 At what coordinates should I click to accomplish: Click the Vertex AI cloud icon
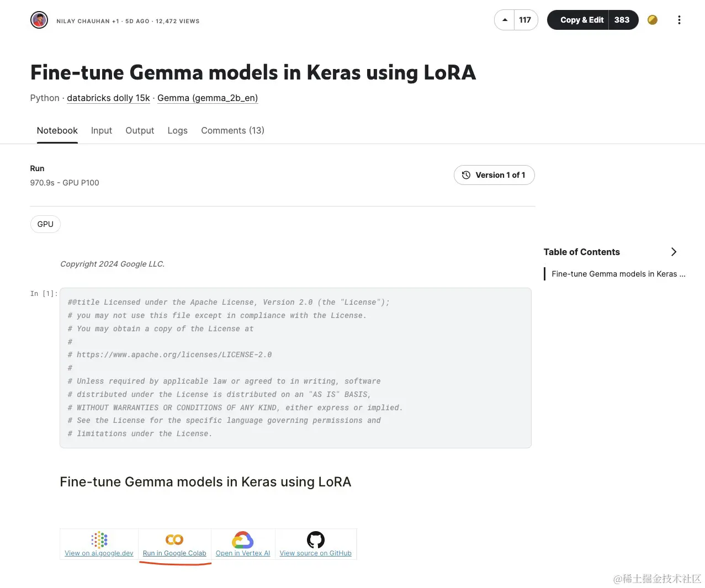pos(243,539)
